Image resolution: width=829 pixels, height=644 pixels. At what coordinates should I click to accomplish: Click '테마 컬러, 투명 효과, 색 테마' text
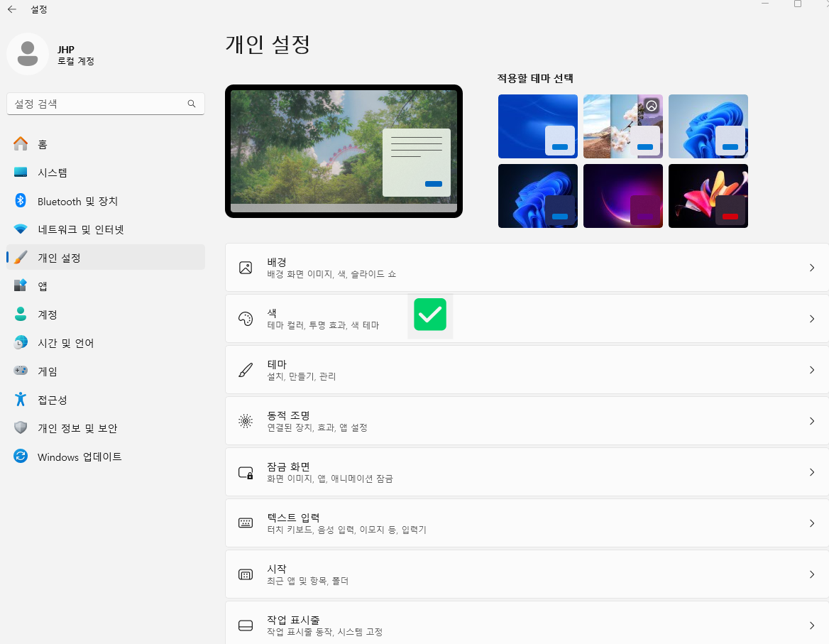coord(323,325)
